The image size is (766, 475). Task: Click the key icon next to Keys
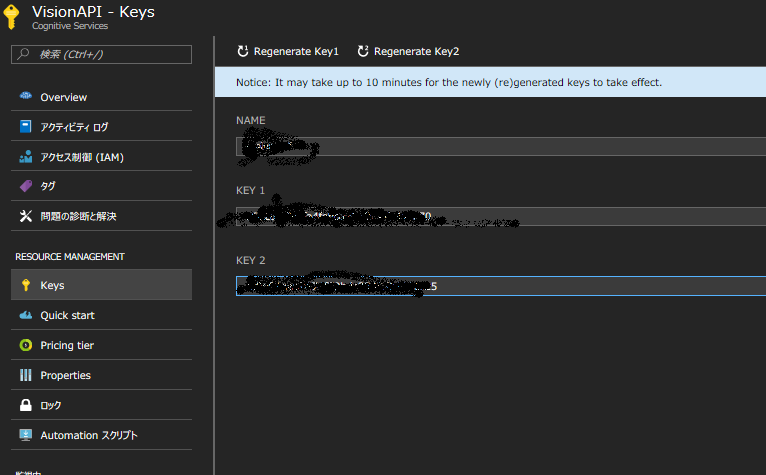click(25, 285)
